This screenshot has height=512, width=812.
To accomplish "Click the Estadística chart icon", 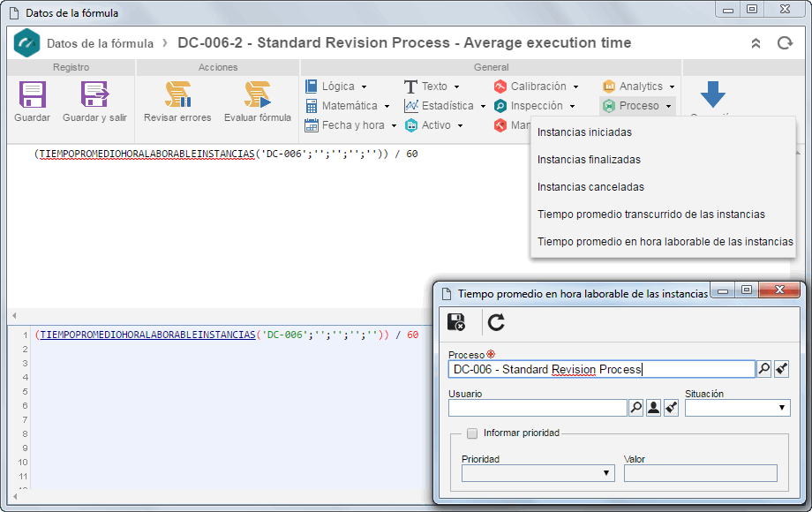I will 411,106.
